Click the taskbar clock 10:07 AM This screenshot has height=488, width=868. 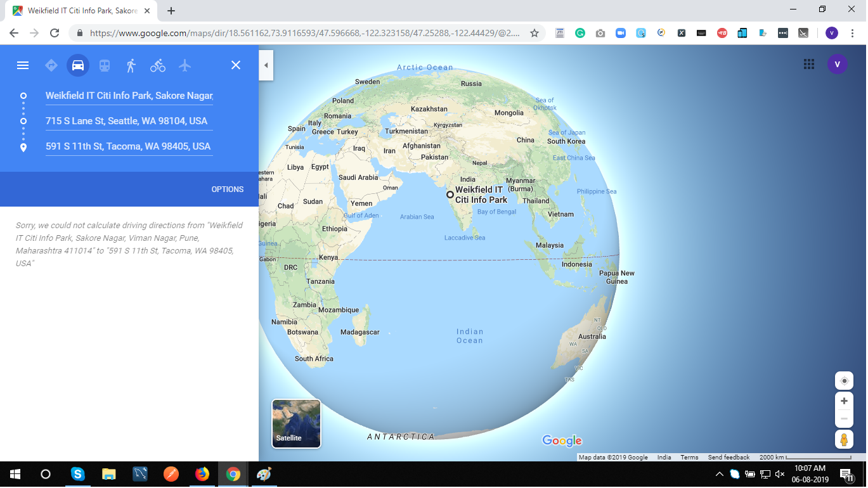tap(810, 468)
